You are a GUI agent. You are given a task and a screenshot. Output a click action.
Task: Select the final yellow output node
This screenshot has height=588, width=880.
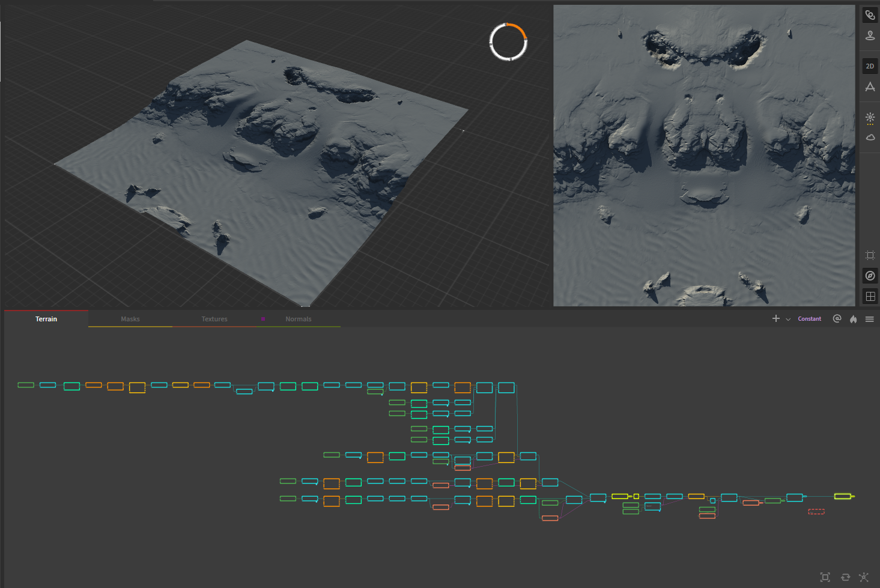tap(843, 496)
